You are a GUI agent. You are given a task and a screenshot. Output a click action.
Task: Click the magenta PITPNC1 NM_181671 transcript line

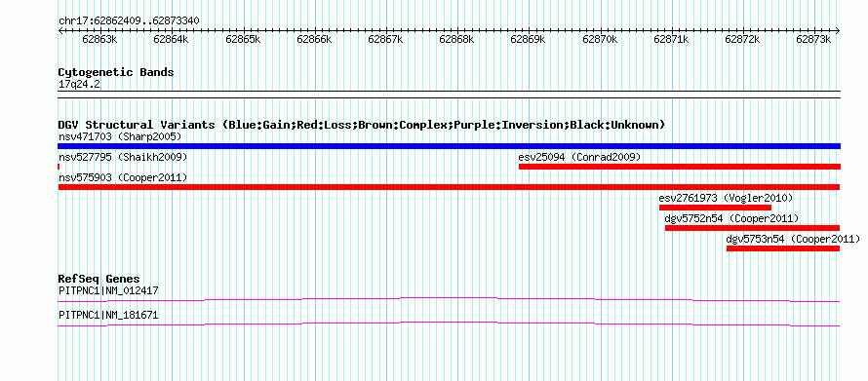(449, 324)
